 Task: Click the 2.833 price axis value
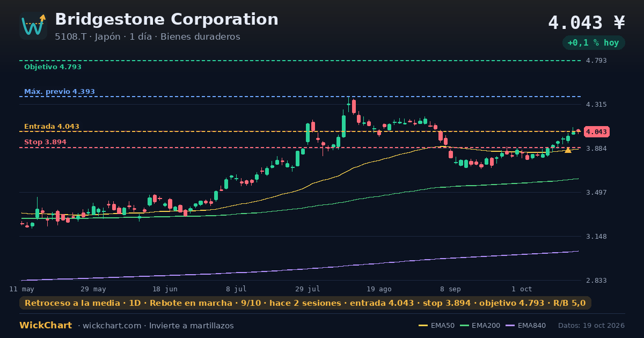[596, 281]
